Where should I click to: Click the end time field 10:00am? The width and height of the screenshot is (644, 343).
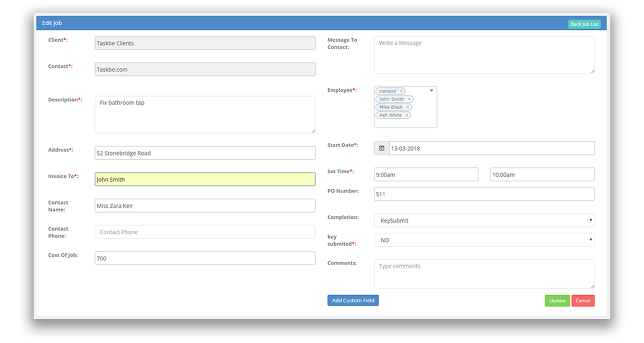pos(542,174)
